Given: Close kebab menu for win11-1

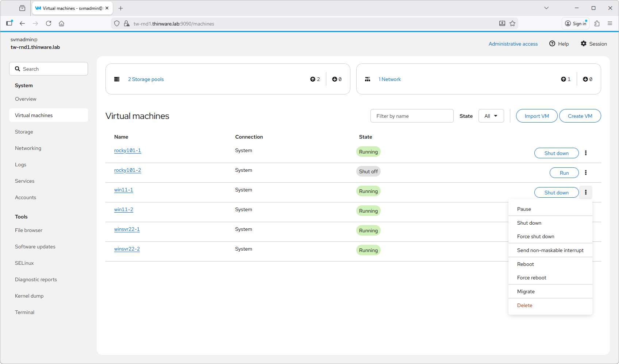Looking at the screenshot, I should 586,192.
